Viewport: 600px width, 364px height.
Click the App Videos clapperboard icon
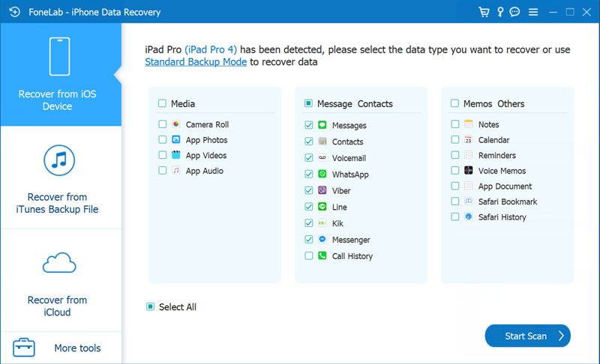coord(176,155)
